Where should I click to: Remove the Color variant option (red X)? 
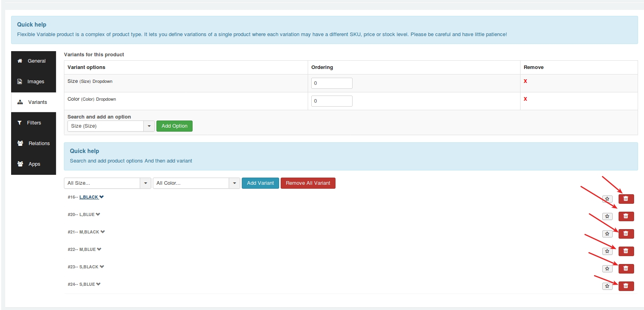click(x=525, y=99)
